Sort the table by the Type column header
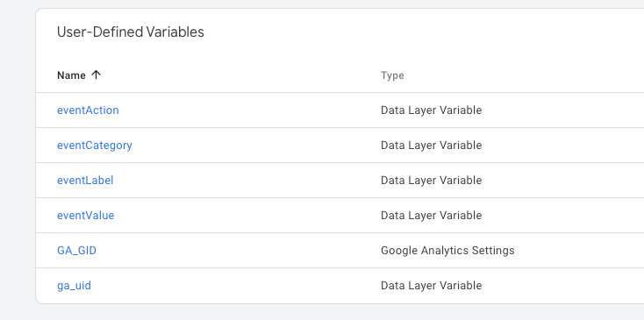This screenshot has width=644, height=320. tap(392, 75)
